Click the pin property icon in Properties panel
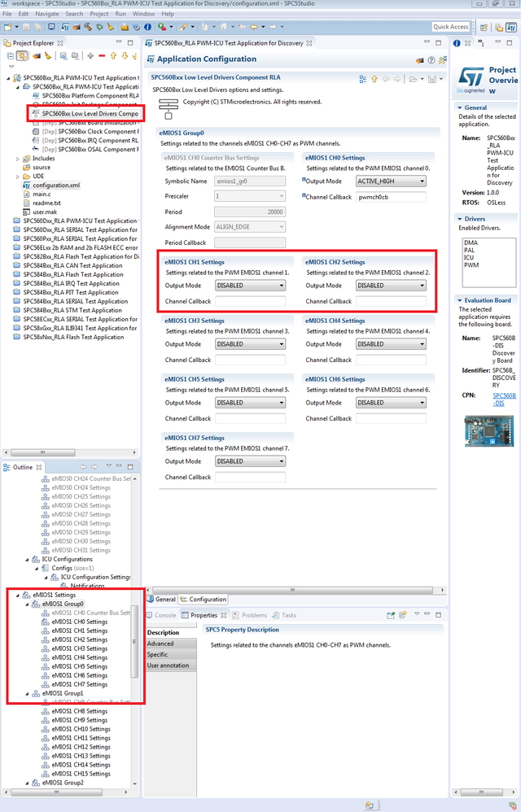This screenshot has height=812, width=521. click(391, 615)
